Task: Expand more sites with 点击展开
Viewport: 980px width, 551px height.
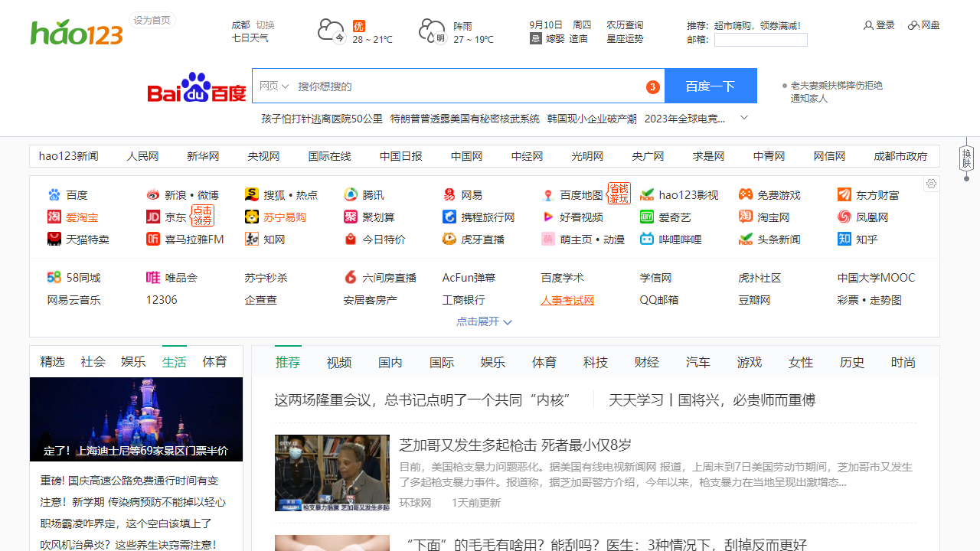Action: 484,321
